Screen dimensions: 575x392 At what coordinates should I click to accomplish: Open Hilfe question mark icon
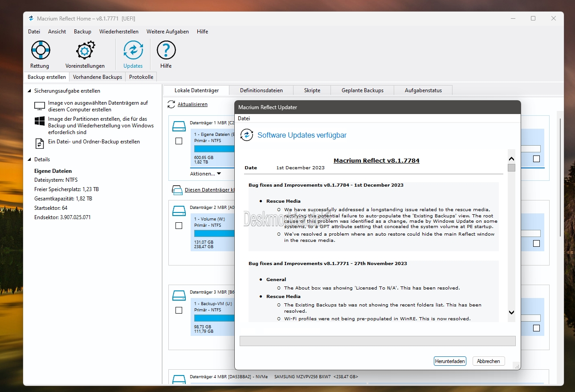click(166, 50)
